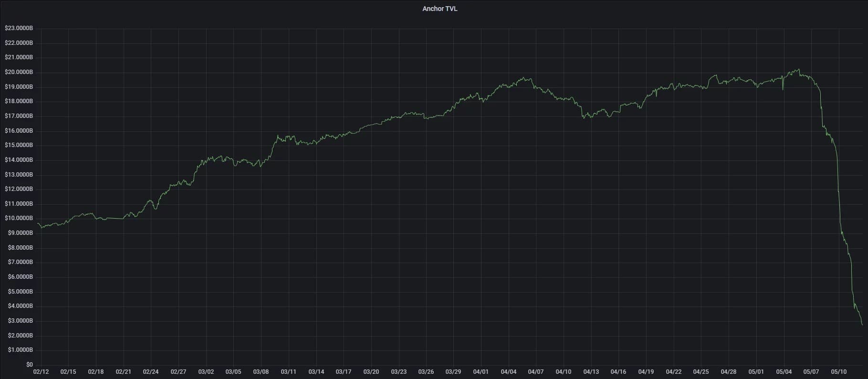This screenshot has height=379, width=868.
Task: Click the 02/12 date label
Action: click(x=41, y=372)
